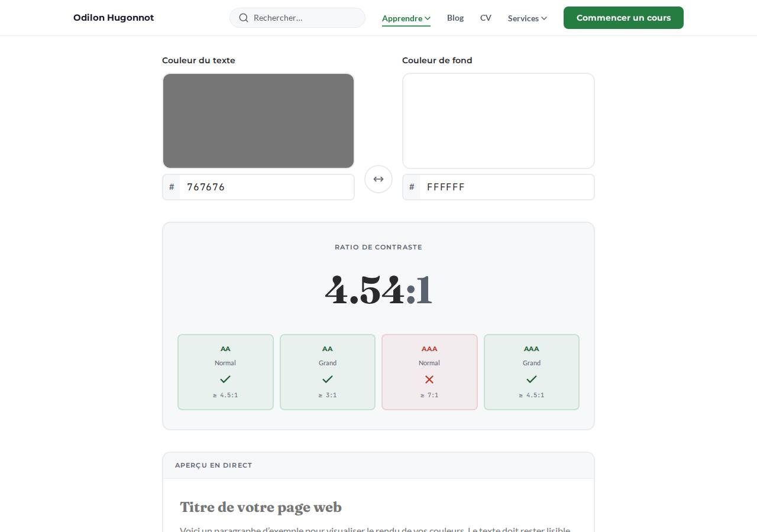Open the Blog page
Viewport: 757px width, 532px height.
tap(455, 18)
